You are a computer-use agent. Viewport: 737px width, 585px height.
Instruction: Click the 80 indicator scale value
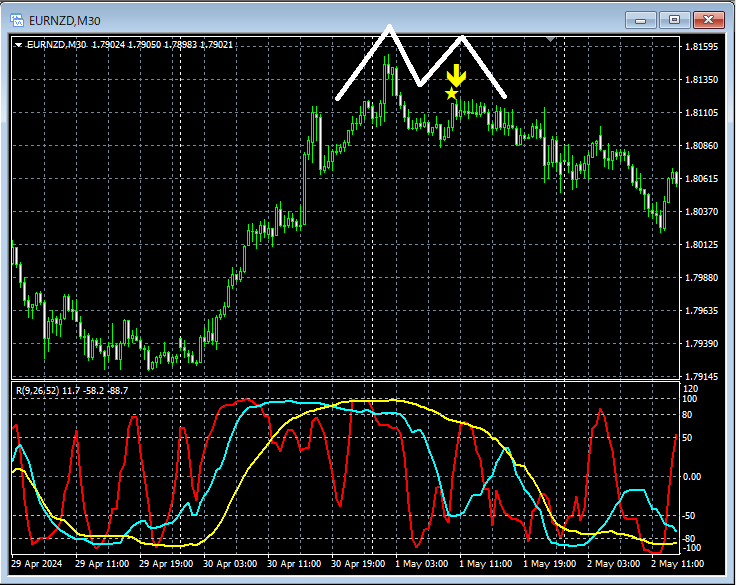(687, 414)
